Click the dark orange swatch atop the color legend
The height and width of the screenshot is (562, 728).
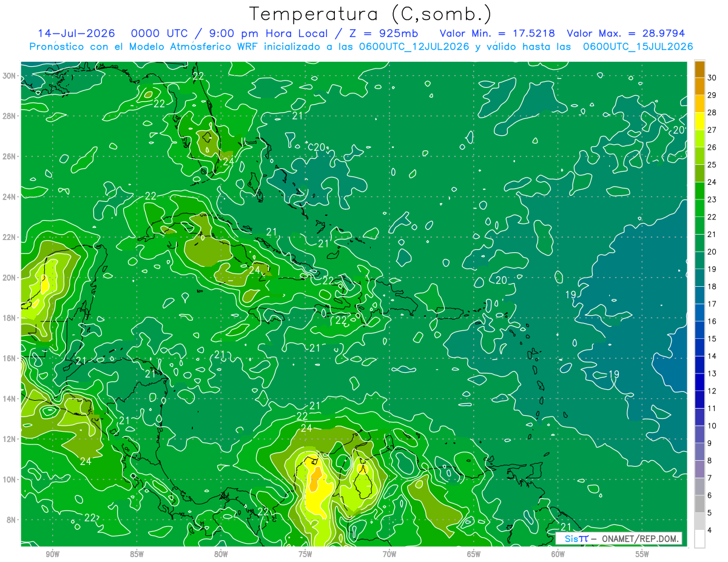pyautogui.click(x=699, y=69)
